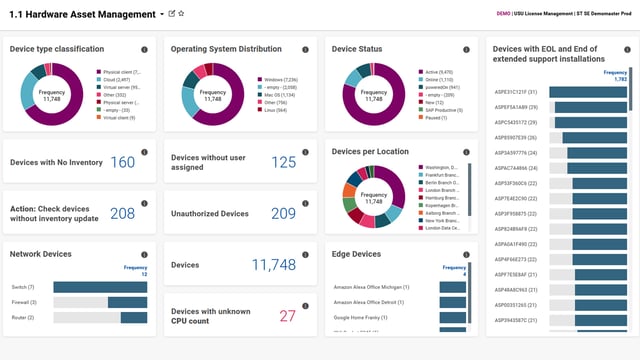Image resolution: width=640 pixels, height=360 pixels.
Task: Click the edit dashboard pencil icon
Action: (x=172, y=13)
